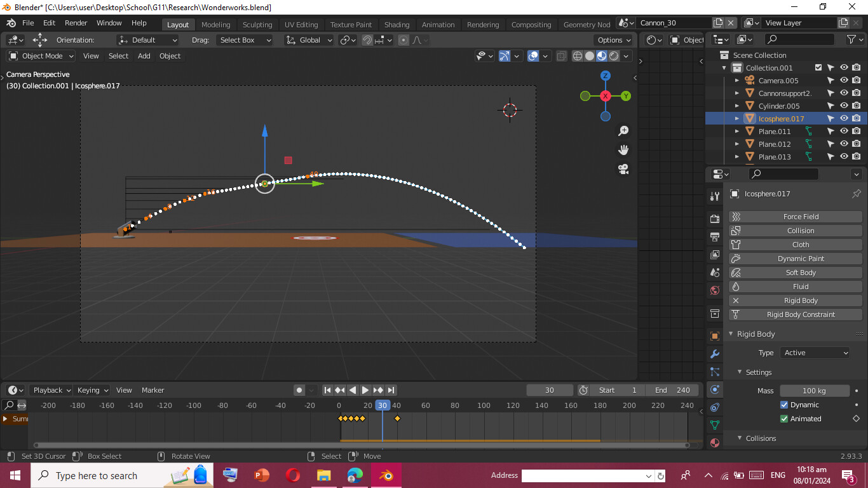Open the Render menu

coord(76,23)
